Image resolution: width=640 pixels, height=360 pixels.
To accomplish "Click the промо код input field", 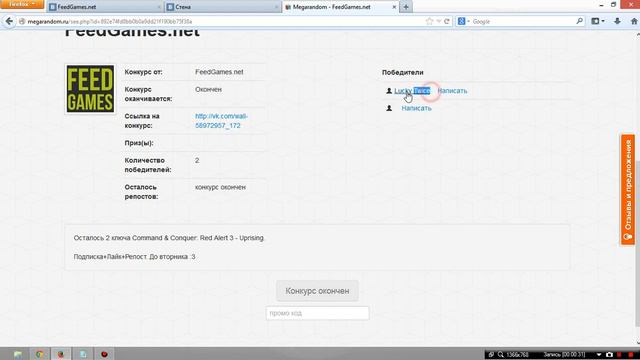I will coord(317,313).
